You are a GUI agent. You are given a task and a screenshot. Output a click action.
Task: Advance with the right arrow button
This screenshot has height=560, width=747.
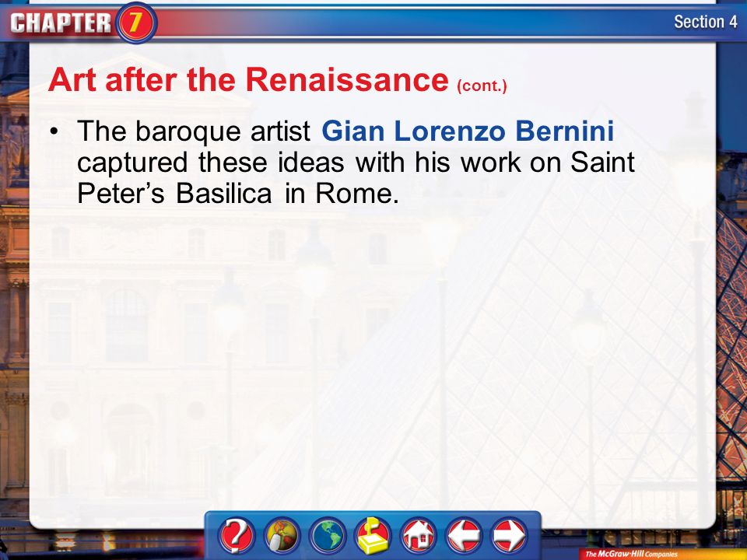tap(509, 535)
